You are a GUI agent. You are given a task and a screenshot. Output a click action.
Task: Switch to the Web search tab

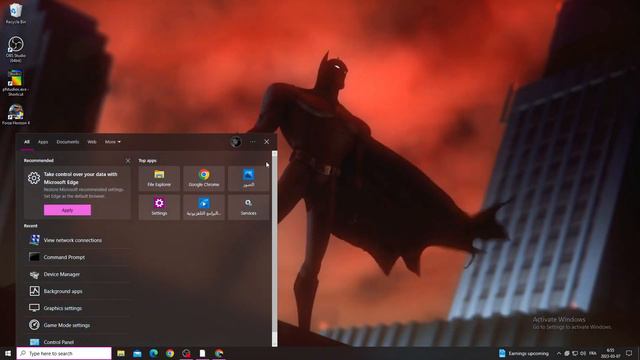92,142
